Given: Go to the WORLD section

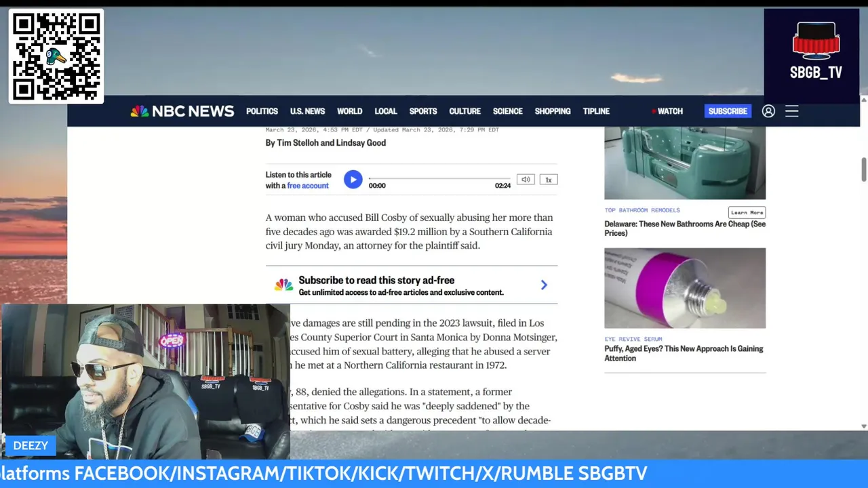Looking at the screenshot, I should pos(349,111).
